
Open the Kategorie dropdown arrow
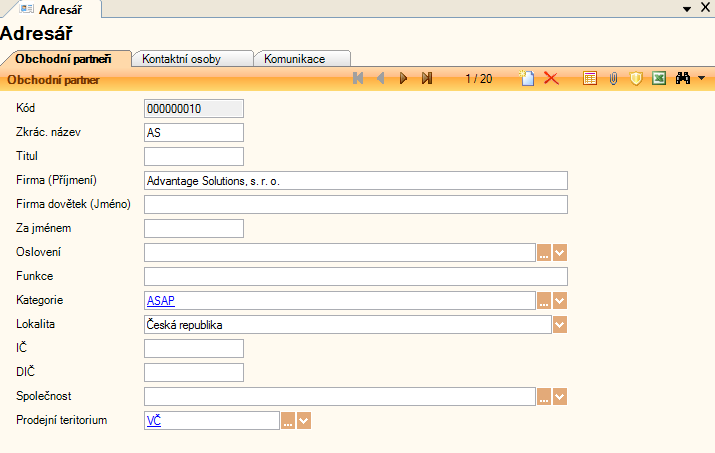coord(560,301)
